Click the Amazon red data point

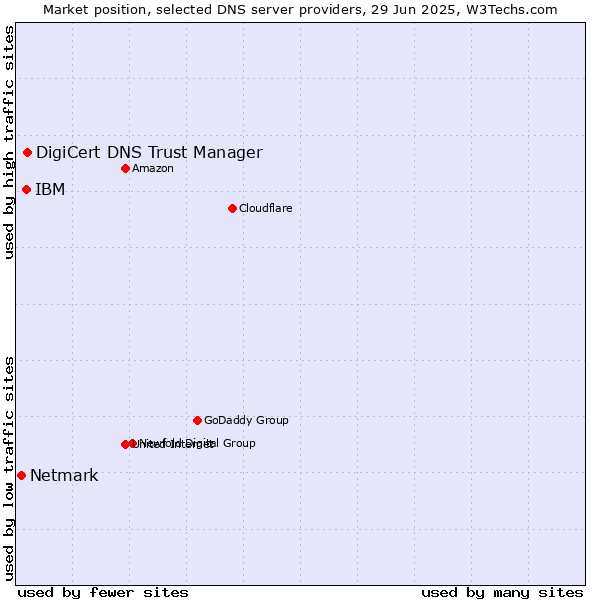tap(125, 168)
